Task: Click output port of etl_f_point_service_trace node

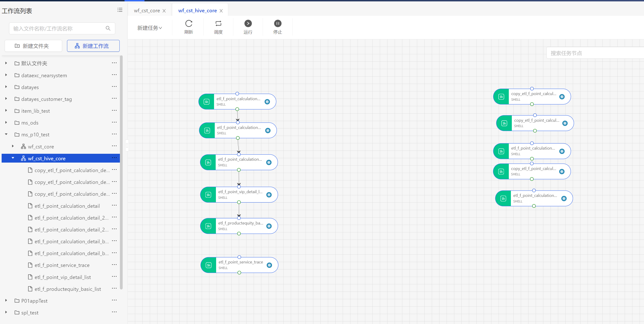Action: pos(239,273)
